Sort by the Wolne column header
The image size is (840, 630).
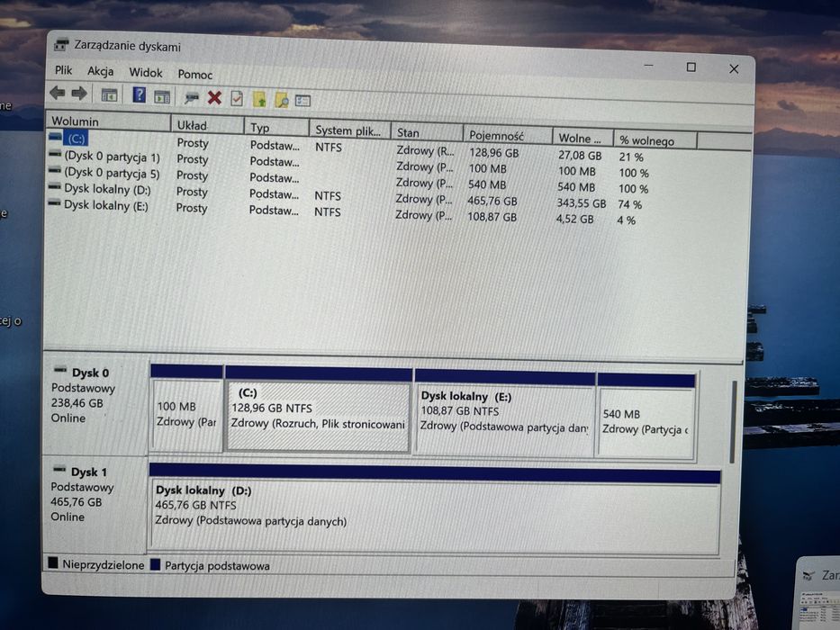[583, 139]
